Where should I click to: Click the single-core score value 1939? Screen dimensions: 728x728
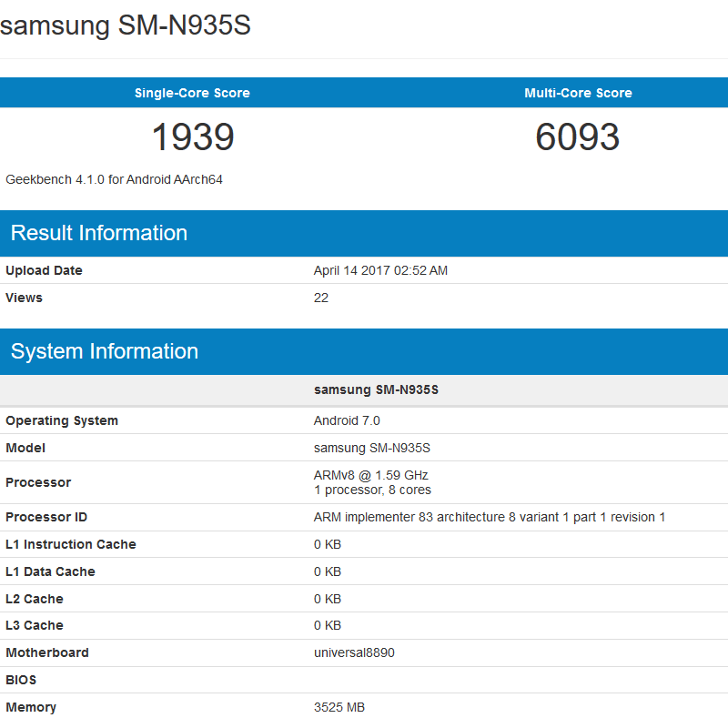click(192, 137)
